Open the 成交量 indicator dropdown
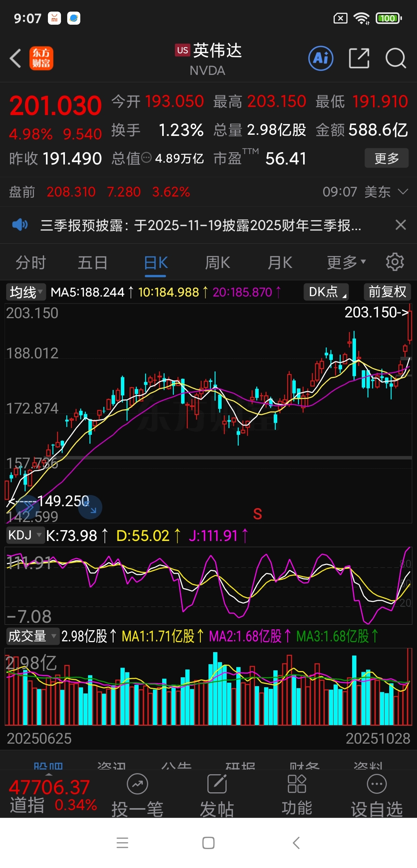This screenshot has width=417, height=868. click(x=32, y=636)
